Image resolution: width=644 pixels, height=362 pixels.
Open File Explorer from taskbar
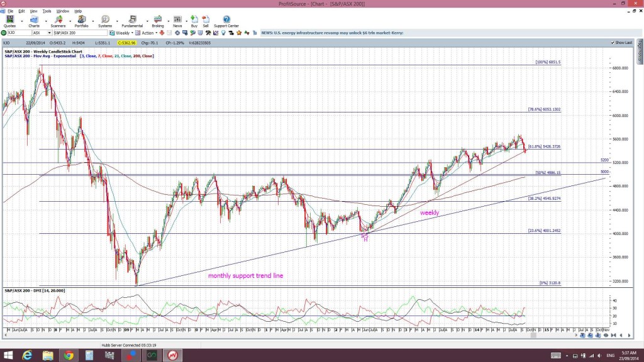tap(48, 355)
